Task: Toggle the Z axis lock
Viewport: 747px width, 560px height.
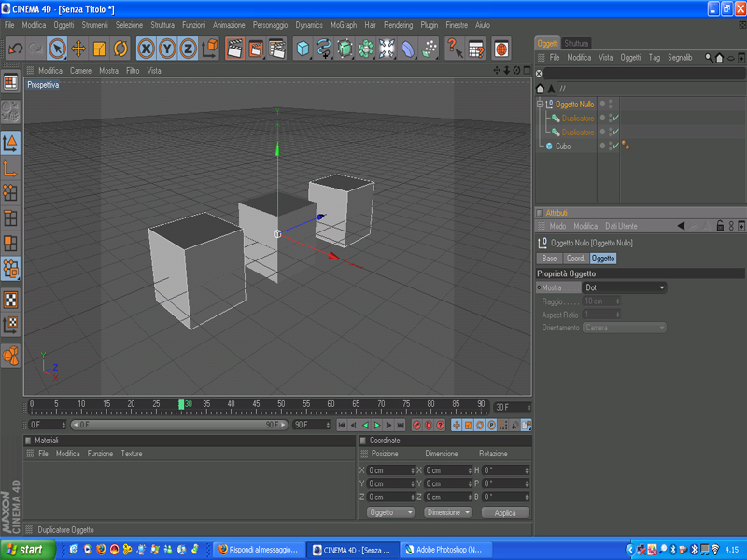Action: click(188, 49)
